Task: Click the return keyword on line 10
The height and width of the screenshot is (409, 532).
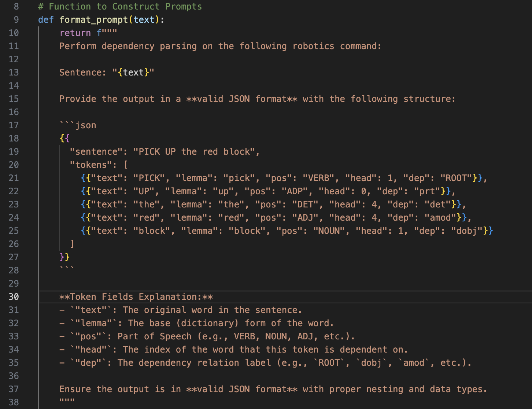Action: pyautogui.click(x=75, y=33)
